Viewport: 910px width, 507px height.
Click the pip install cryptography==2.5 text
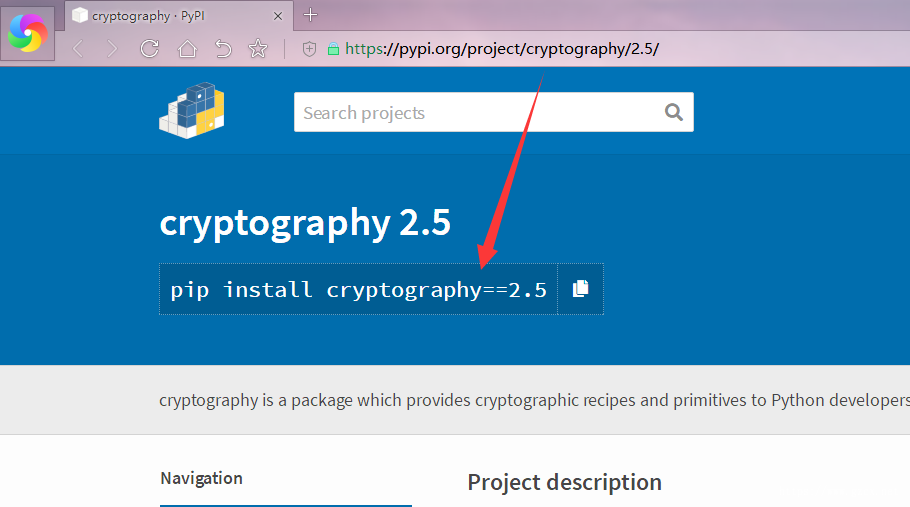(359, 289)
